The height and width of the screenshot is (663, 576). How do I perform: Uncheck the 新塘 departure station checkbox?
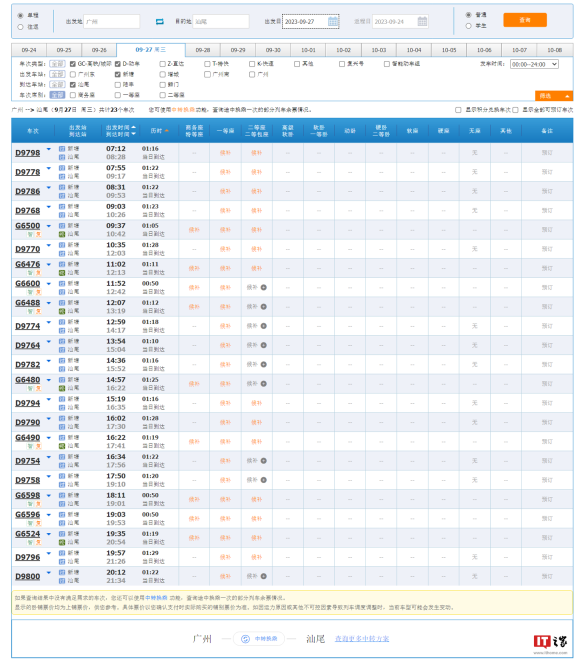[118, 74]
